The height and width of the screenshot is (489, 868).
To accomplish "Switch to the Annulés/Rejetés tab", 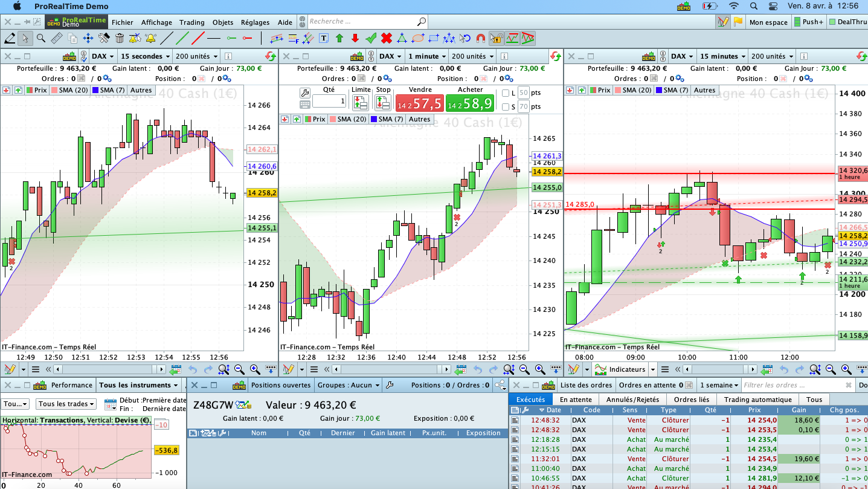I will click(x=631, y=399).
